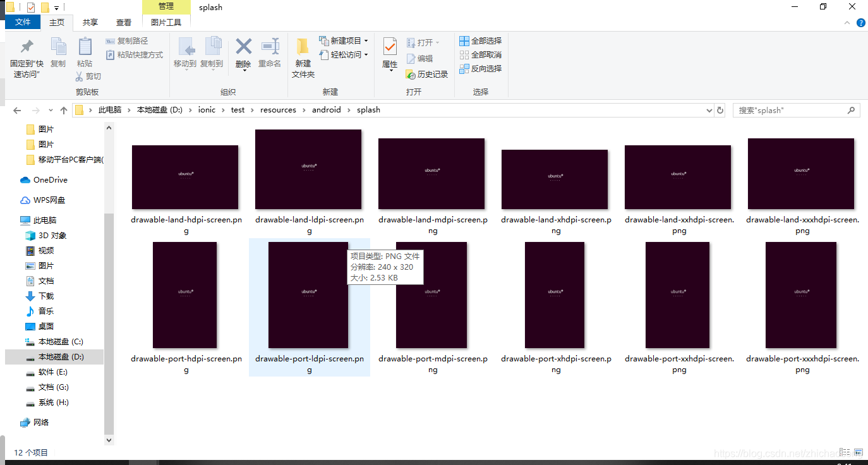Click the Copy (复制) ribbon icon
This screenshot has height=465, width=868.
(x=58, y=46)
